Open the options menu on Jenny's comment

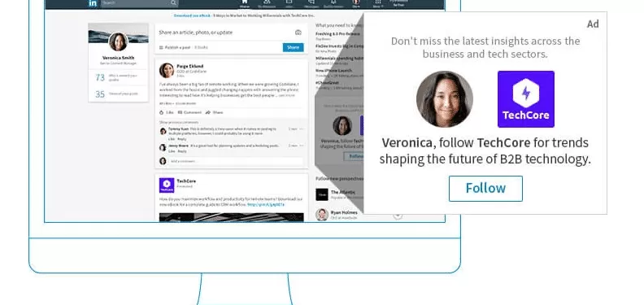point(302,146)
